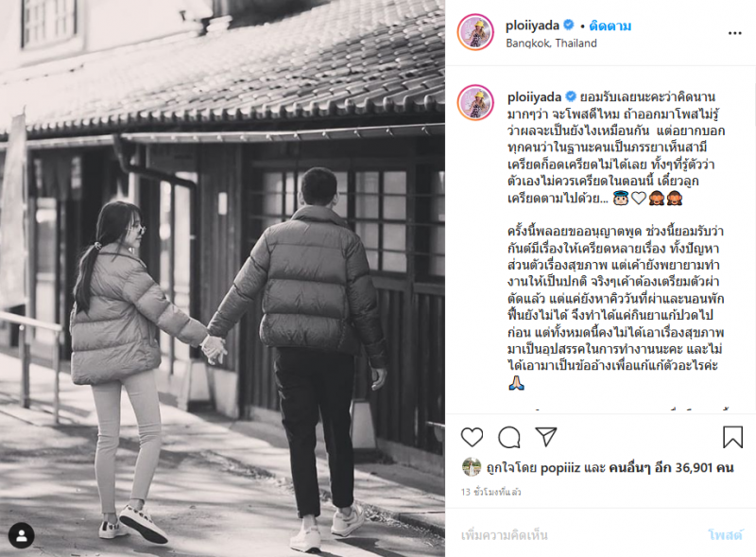
Task: Open the three-dots more options menu
Action: 735,33
